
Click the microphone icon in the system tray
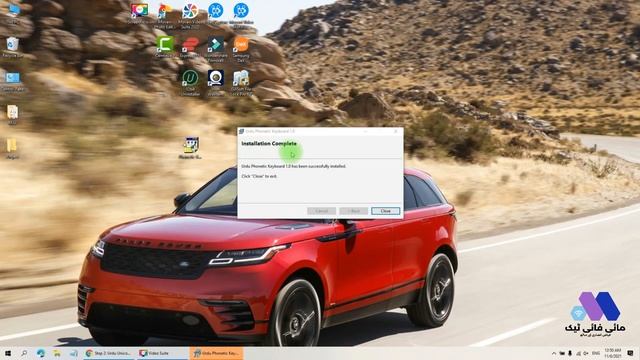pos(570,353)
